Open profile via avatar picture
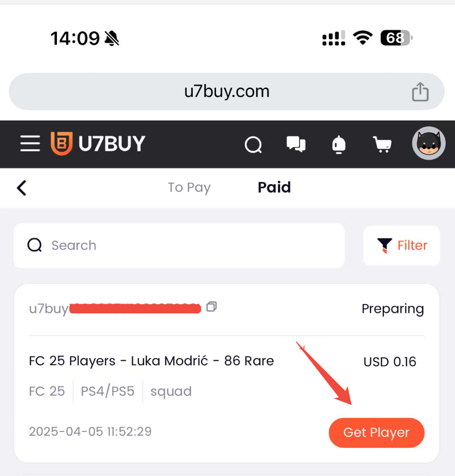The image size is (455, 476). (429, 143)
